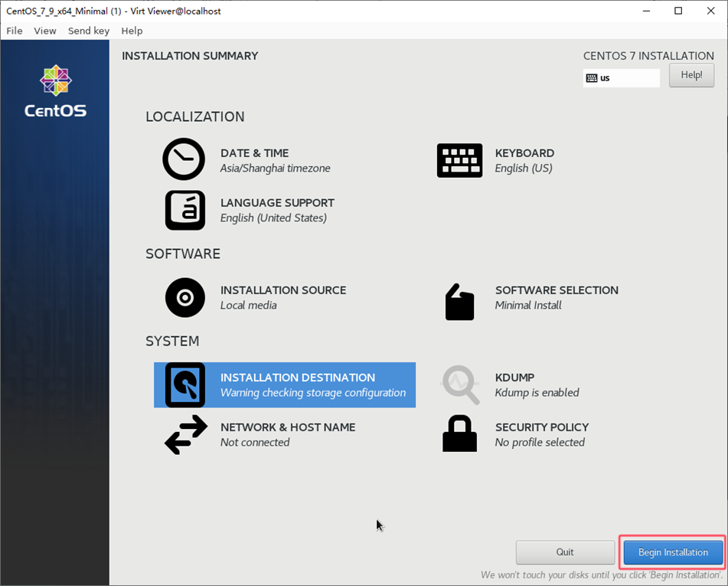Click the CentOS logo in sidebar
This screenshot has height=586, width=728.
click(56, 91)
